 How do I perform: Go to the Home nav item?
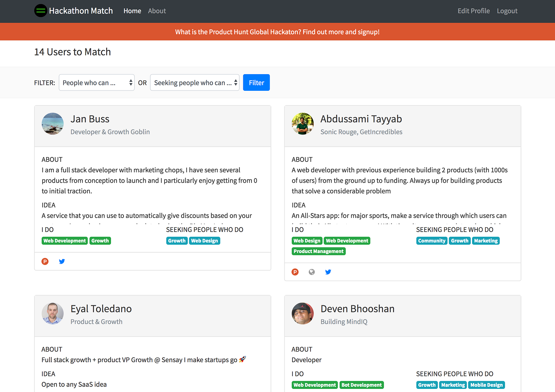tap(132, 11)
